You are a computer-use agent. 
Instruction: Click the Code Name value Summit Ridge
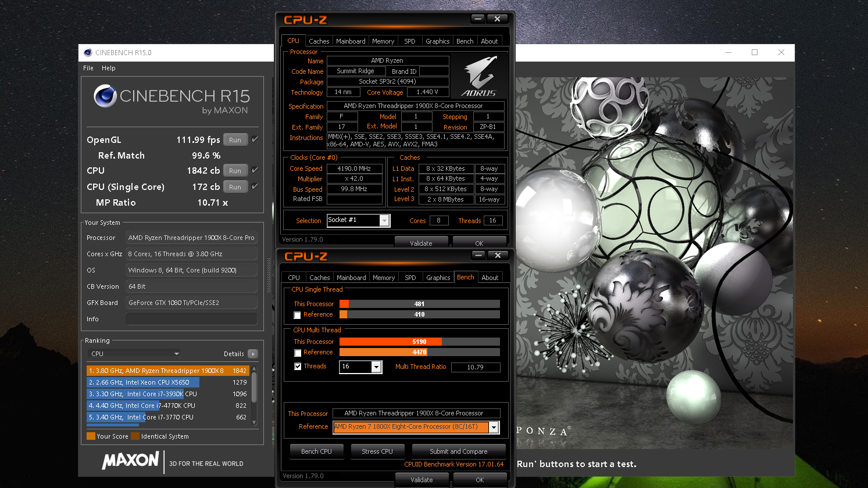(x=355, y=71)
